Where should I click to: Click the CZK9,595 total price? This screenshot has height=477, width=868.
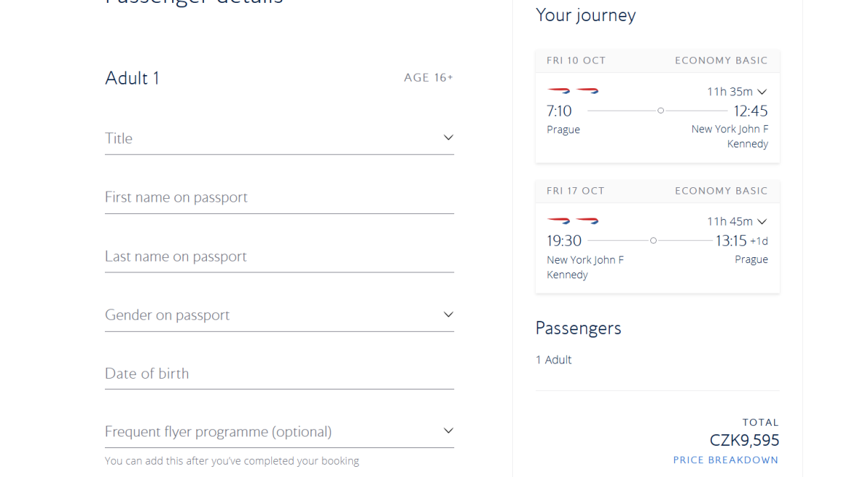(744, 440)
